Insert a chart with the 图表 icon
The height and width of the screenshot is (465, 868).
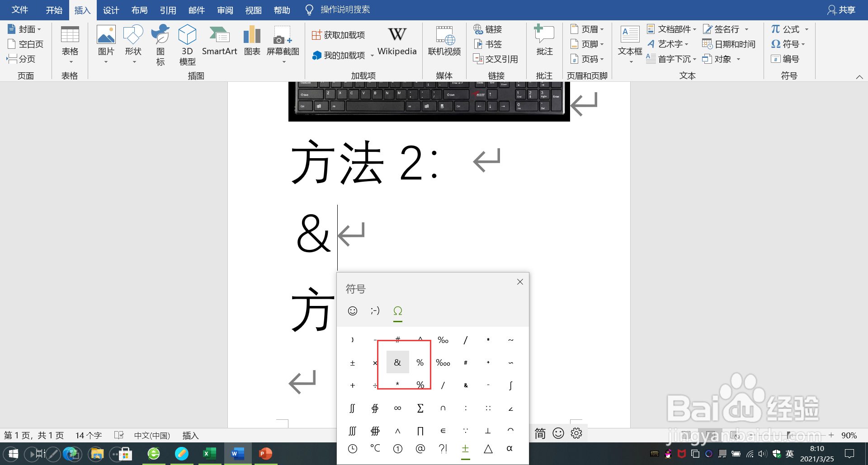pyautogui.click(x=252, y=41)
